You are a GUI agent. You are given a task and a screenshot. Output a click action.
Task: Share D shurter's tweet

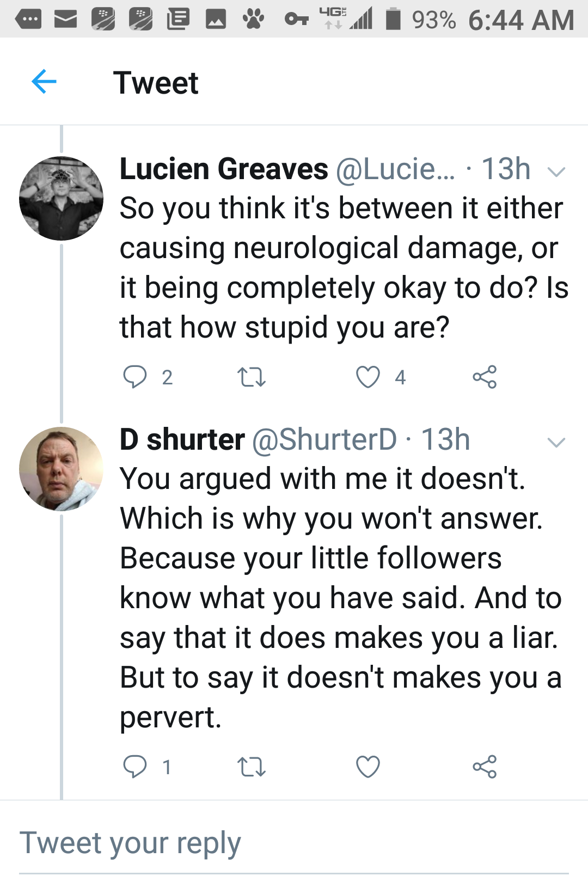click(485, 767)
